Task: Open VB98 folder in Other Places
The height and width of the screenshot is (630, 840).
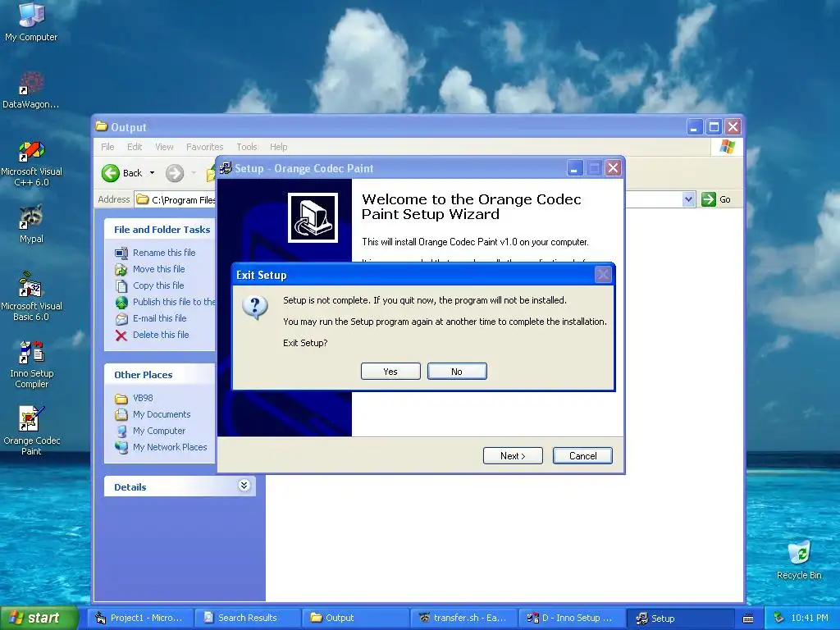Action: click(143, 398)
